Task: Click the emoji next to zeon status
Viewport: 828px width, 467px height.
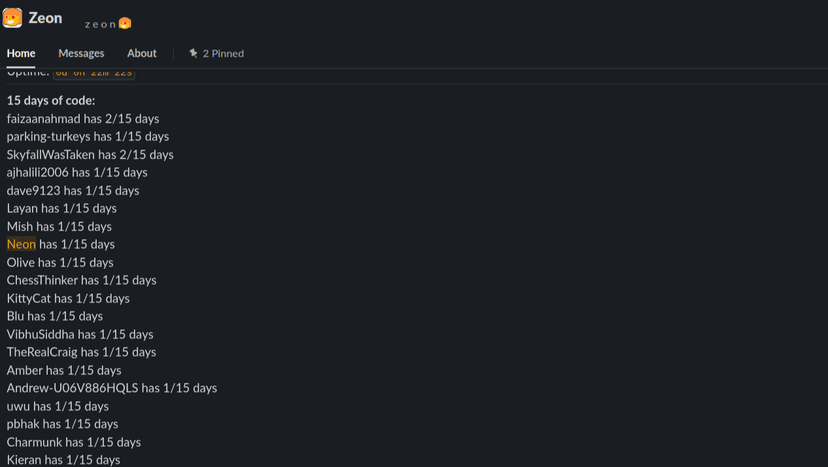Action: tap(125, 23)
